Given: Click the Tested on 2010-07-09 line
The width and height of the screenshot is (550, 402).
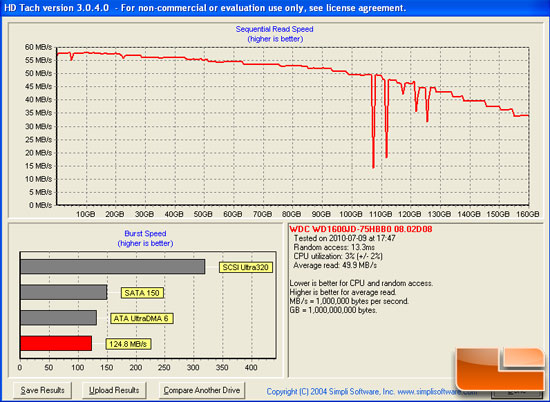Looking at the screenshot, I should pyautogui.click(x=344, y=238).
